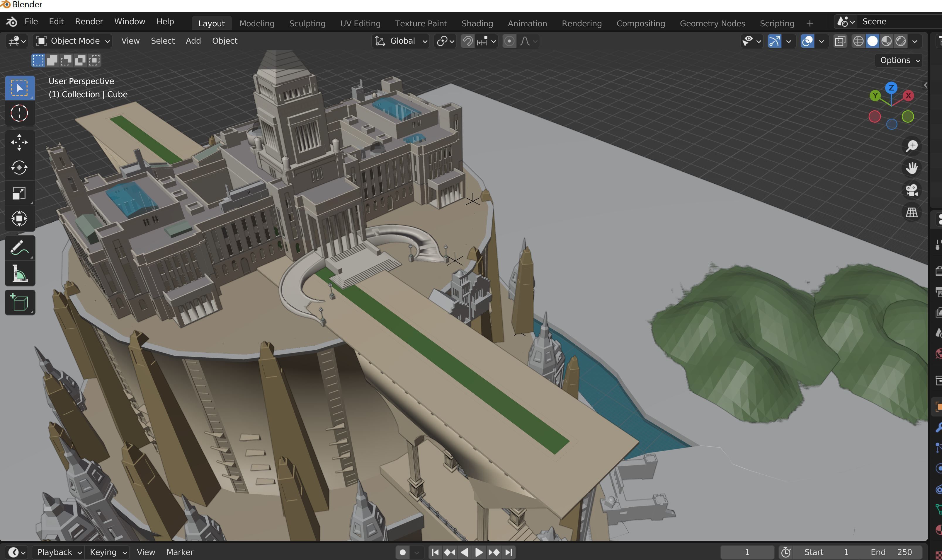
Task: Toggle auto keying record button
Action: (x=402, y=552)
